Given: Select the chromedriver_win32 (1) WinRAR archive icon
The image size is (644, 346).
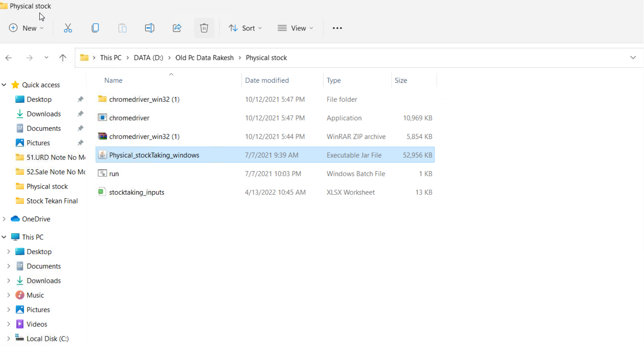Looking at the screenshot, I should click(x=102, y=136).
